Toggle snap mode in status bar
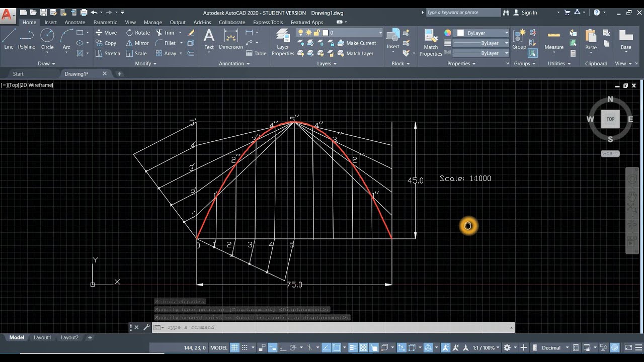Screen dimensions: 644x362 point(245,347)
